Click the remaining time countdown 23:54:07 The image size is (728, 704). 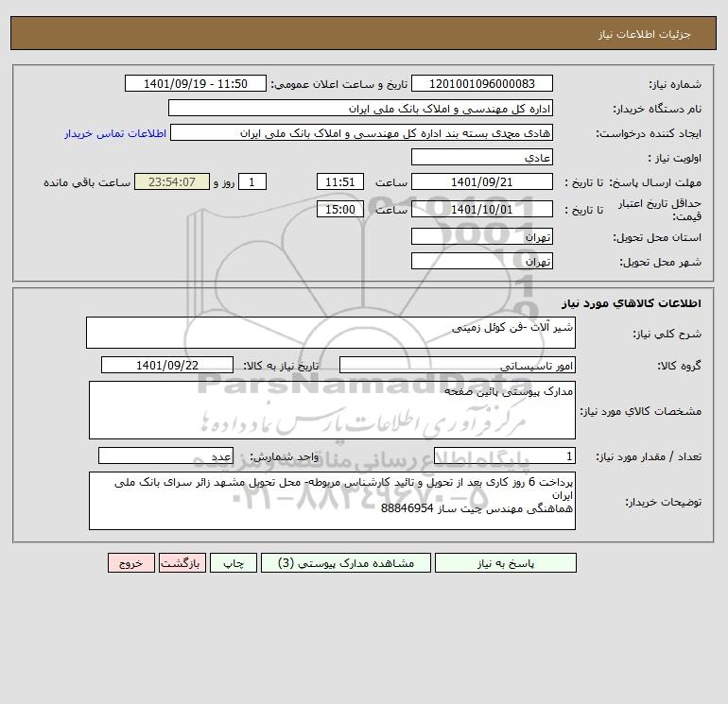point(172,182)
